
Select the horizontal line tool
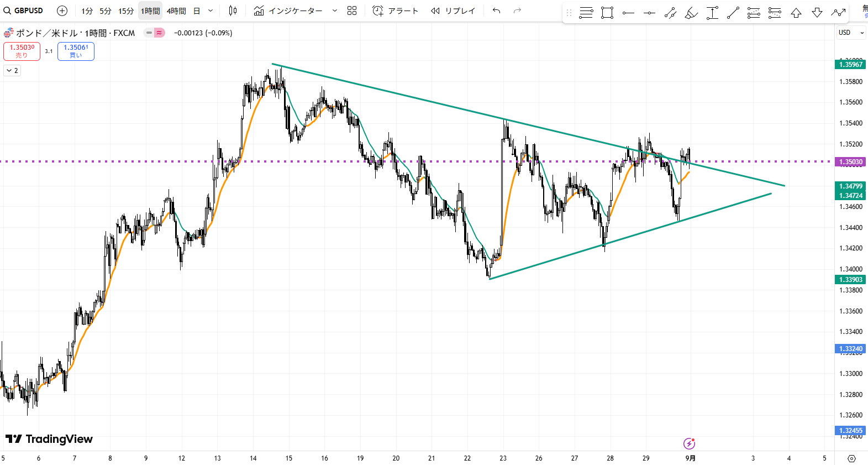pyautogui.click(x=649, y=13)
